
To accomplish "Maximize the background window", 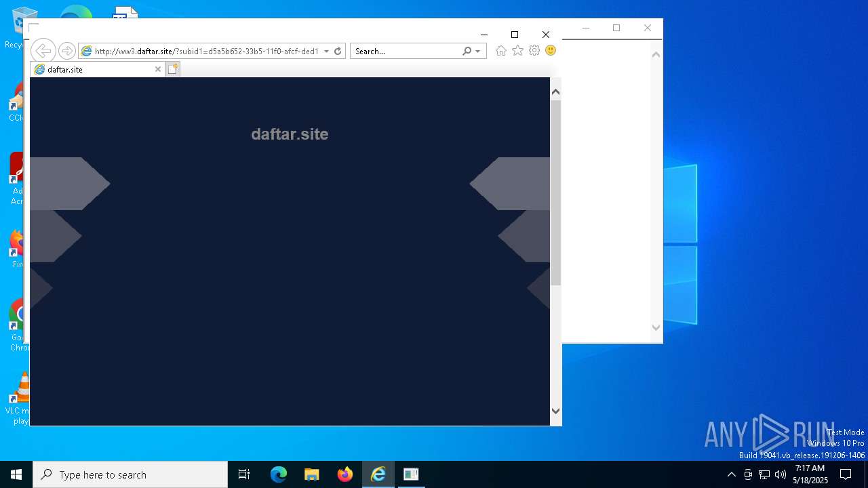I will (x=616, y=28).
